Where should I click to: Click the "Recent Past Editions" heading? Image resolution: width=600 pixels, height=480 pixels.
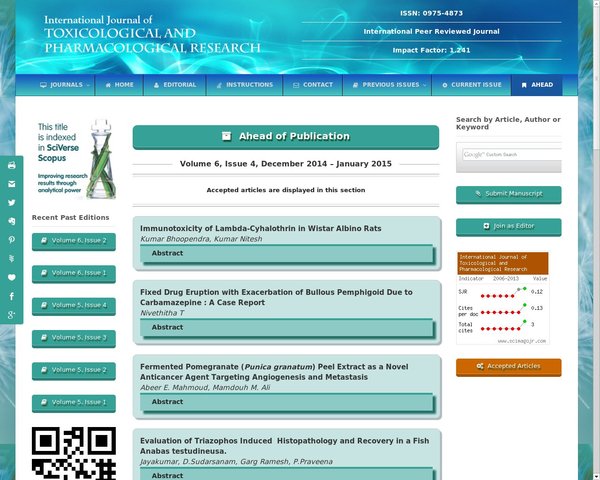coord(70,217)
